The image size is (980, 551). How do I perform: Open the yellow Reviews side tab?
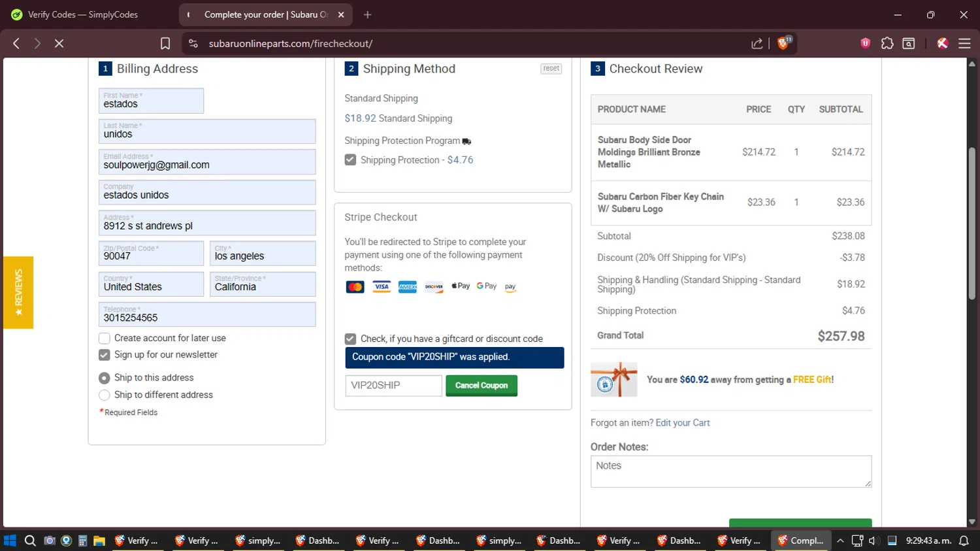point(18,293)
